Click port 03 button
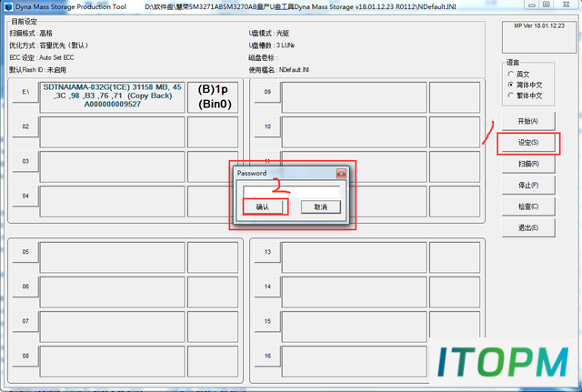The width and height of the screenshot is (582, 392). coord(25,161)
